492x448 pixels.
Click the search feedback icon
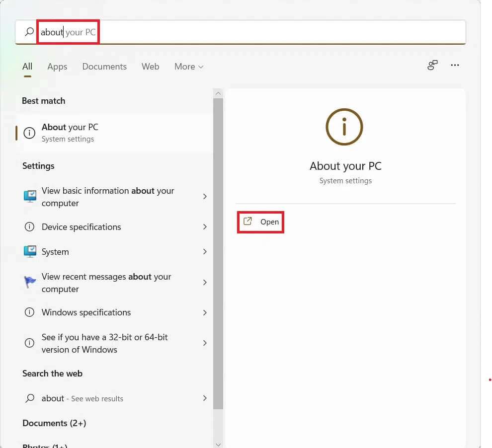(x=432, y=65)
